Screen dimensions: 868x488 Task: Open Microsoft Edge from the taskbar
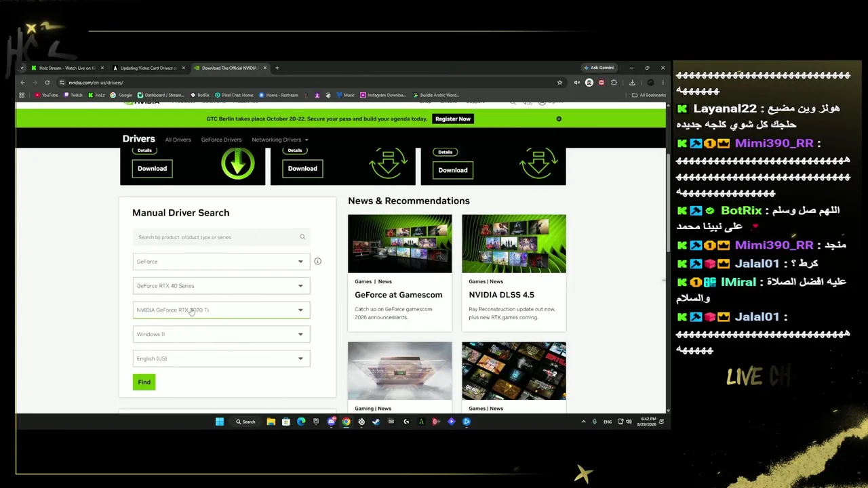[301, 422]
